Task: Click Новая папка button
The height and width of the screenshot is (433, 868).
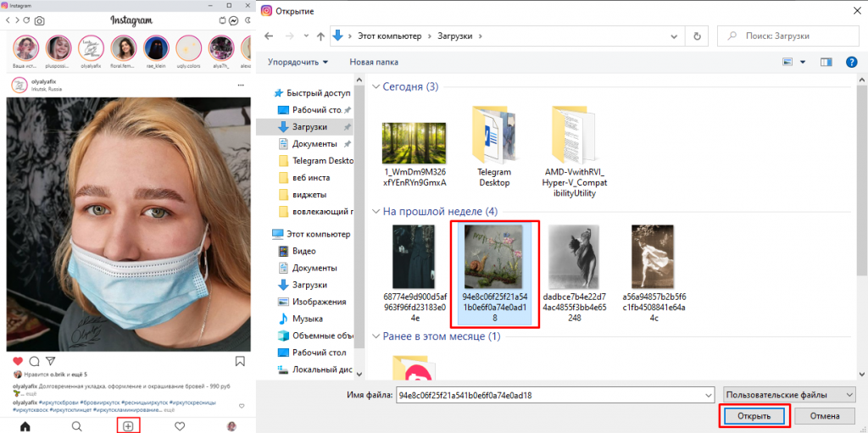Action: [374, 62]
